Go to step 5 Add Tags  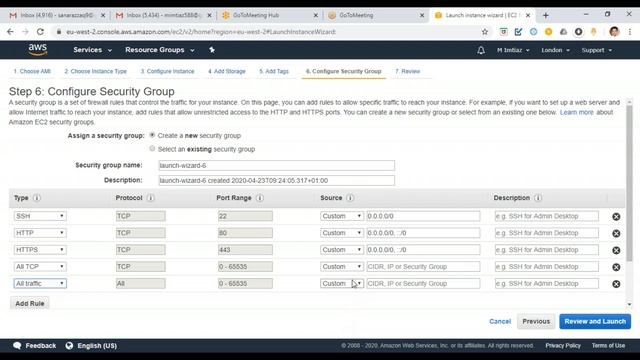pos(274,71)
